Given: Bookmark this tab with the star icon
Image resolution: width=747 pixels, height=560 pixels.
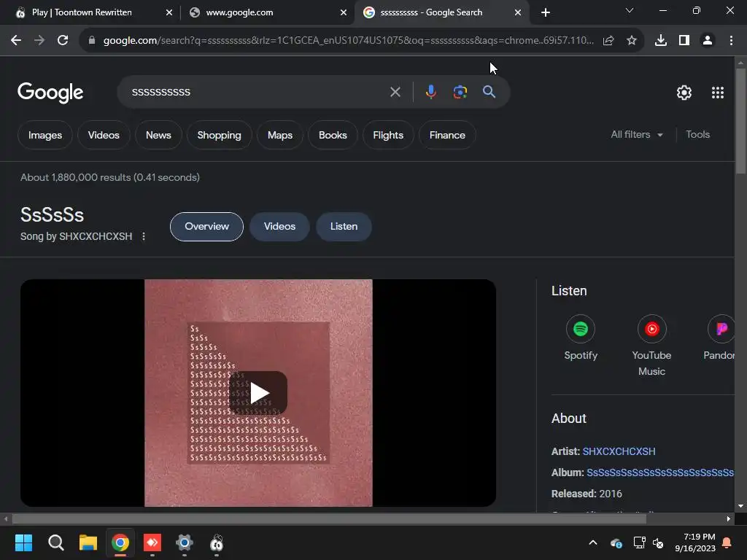Looking at the screenshot, I should [x=632, y=41].
